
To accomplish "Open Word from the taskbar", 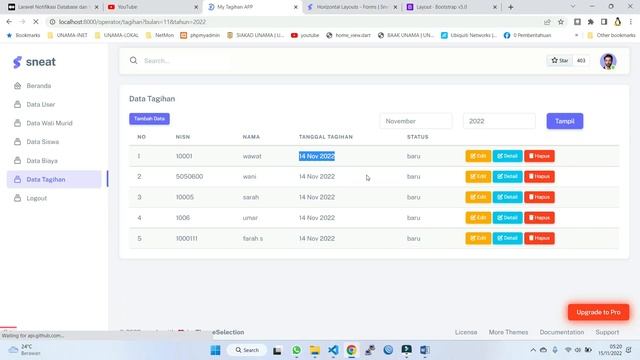I will [424, 350].
